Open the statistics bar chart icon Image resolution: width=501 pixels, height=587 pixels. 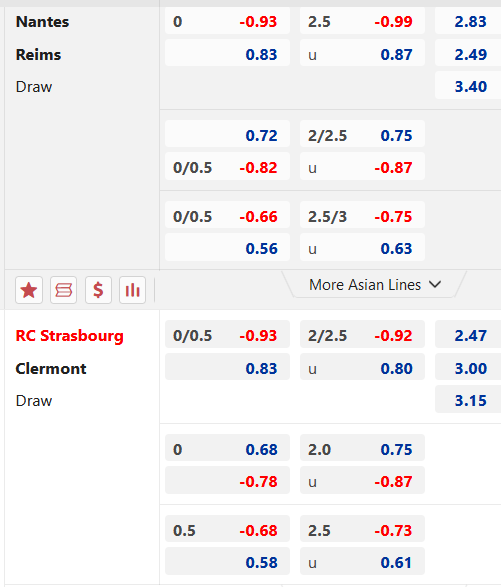(132, 290)
